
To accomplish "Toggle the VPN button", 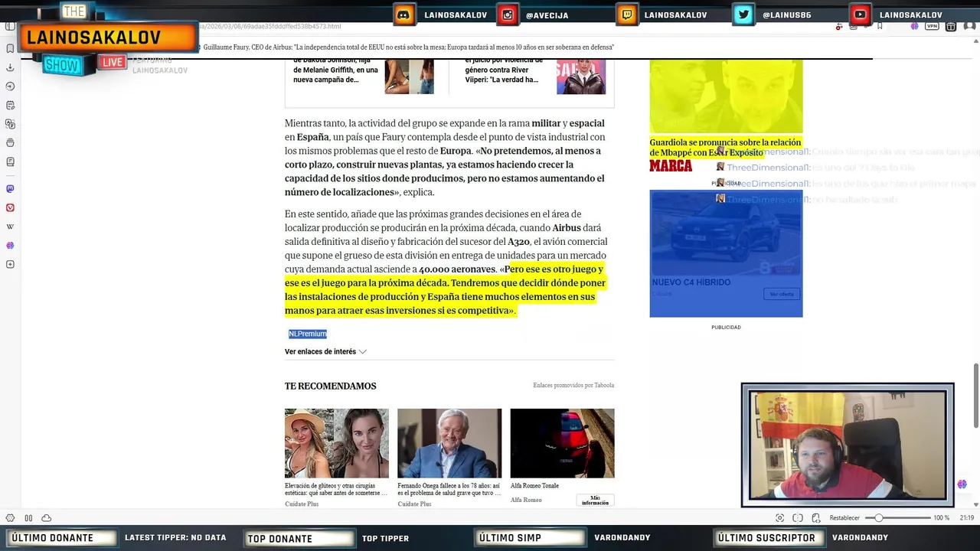I will coord(932,26).
